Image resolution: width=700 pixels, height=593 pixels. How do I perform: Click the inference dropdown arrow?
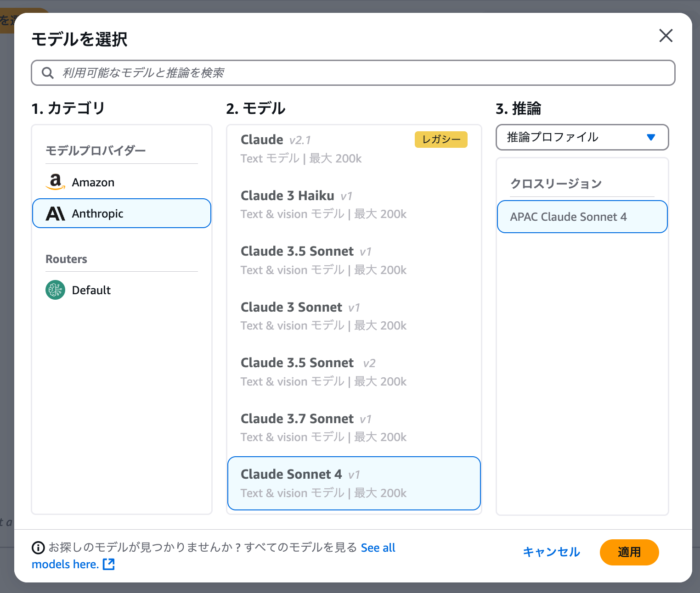coord(650,137)
